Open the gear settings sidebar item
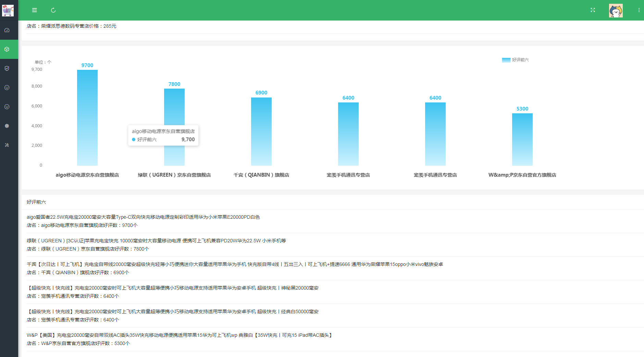Image resolution: width=644 pixels, height=357 pixels. coord(7,126)
